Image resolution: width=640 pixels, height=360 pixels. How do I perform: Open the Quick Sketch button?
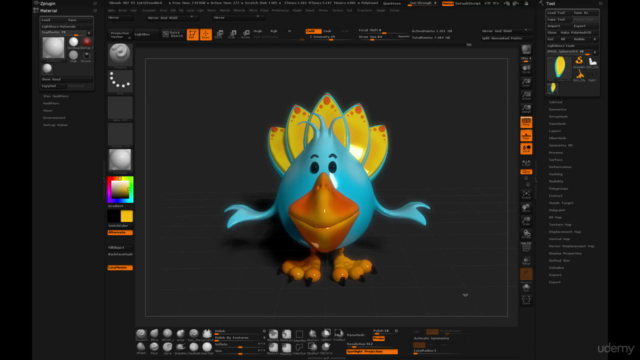click(x=173, y=34)
